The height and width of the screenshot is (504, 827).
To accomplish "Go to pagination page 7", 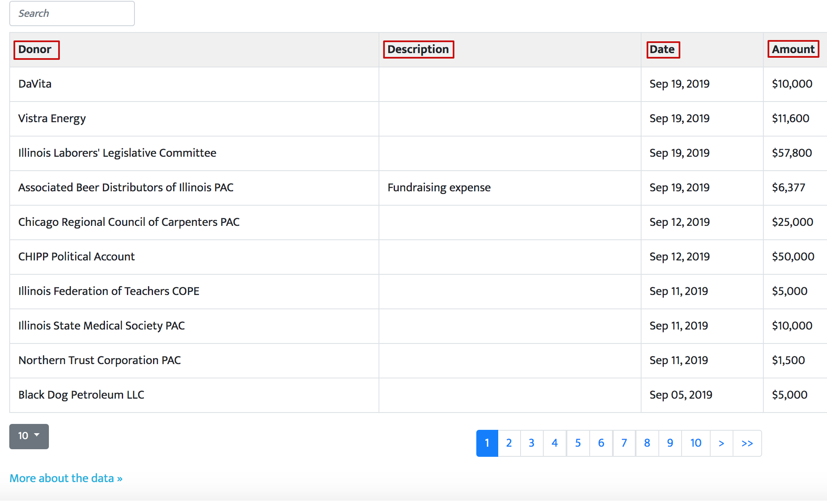I will [x=624, y=443].
